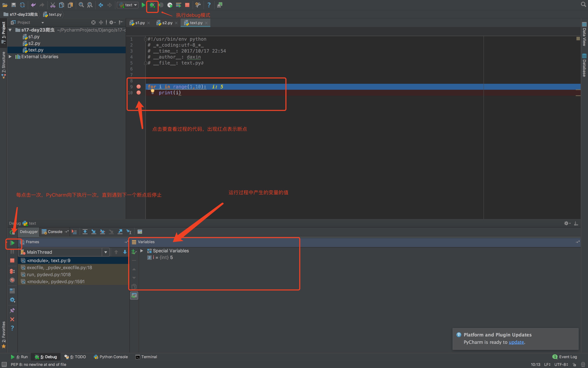Click Step Out icon
588x368 pixels.
(x=120, y=232)
